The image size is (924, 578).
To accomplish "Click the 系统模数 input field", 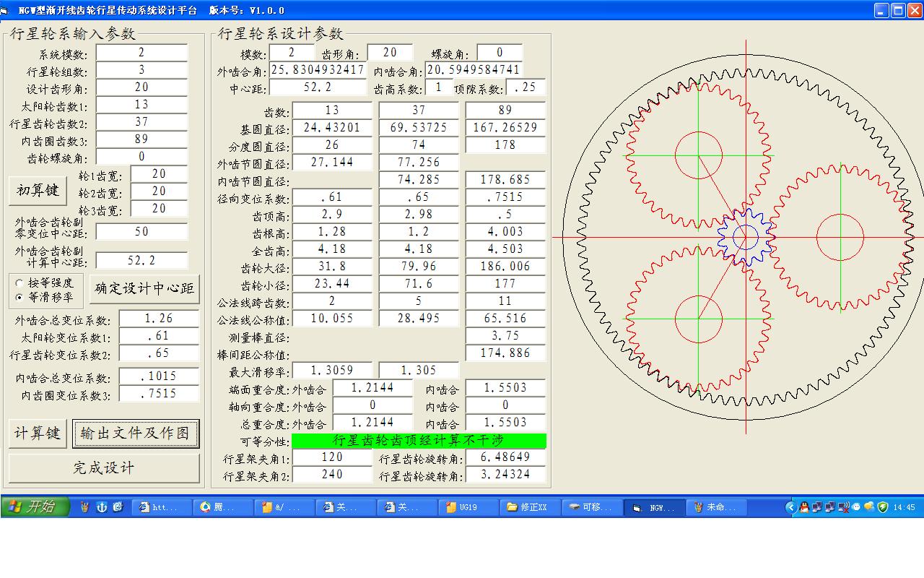I will pos(141,53).
